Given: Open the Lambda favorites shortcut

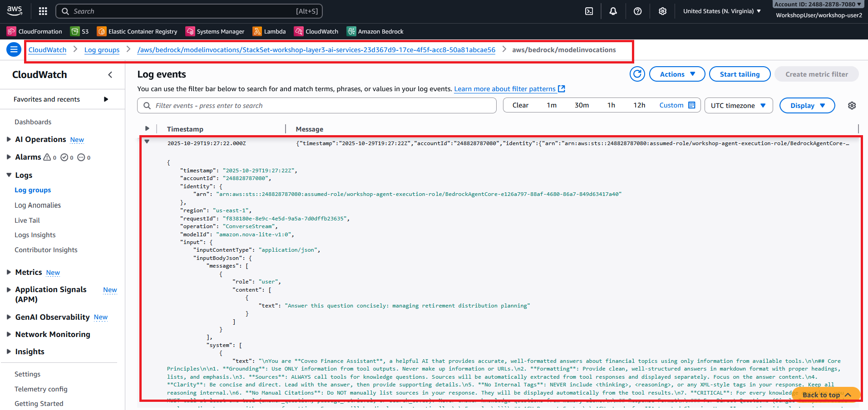Looking at the screenshot, I should coord(269,31).
